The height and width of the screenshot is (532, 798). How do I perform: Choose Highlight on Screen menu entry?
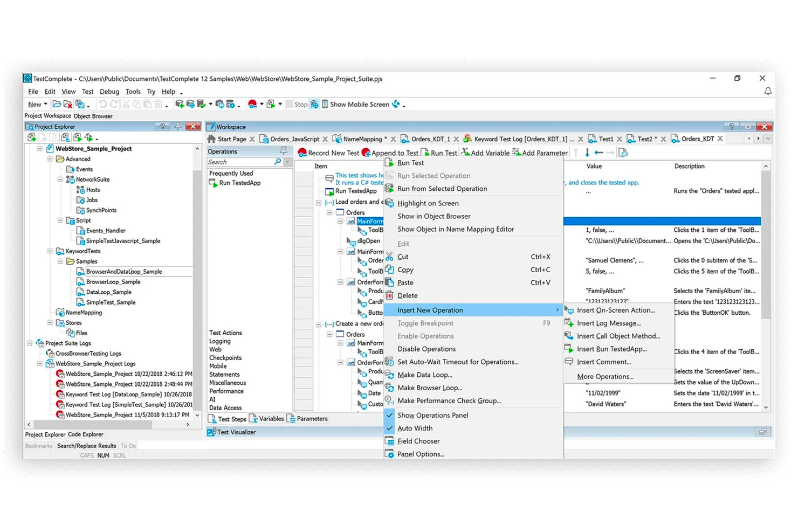473,203
